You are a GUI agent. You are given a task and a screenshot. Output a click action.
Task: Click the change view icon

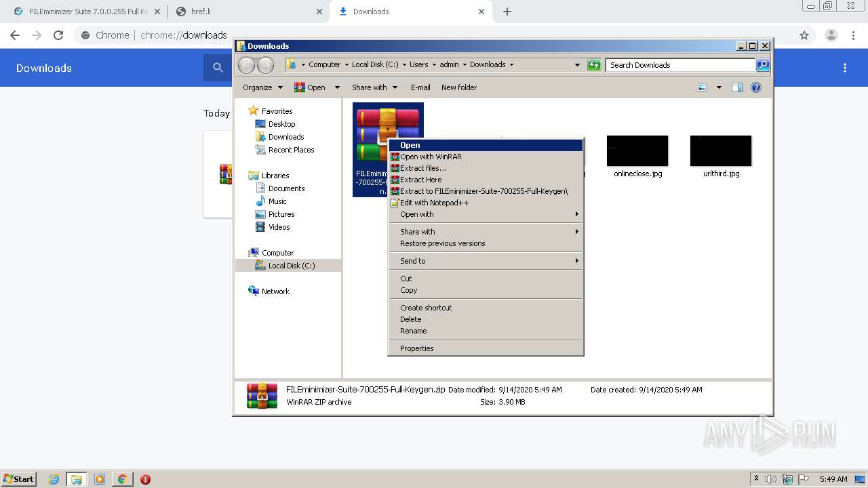pyautogui.click(x=703, y=87)
